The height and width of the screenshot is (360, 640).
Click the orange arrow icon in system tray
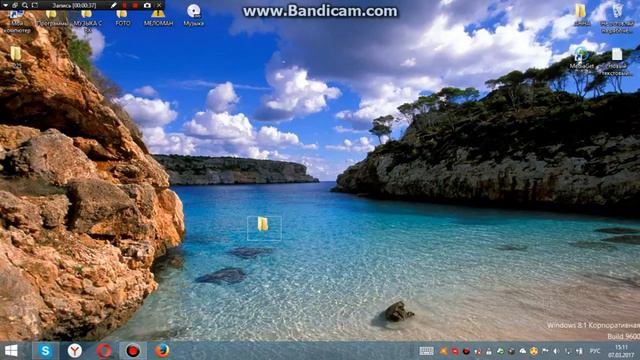tap(444, 351)
